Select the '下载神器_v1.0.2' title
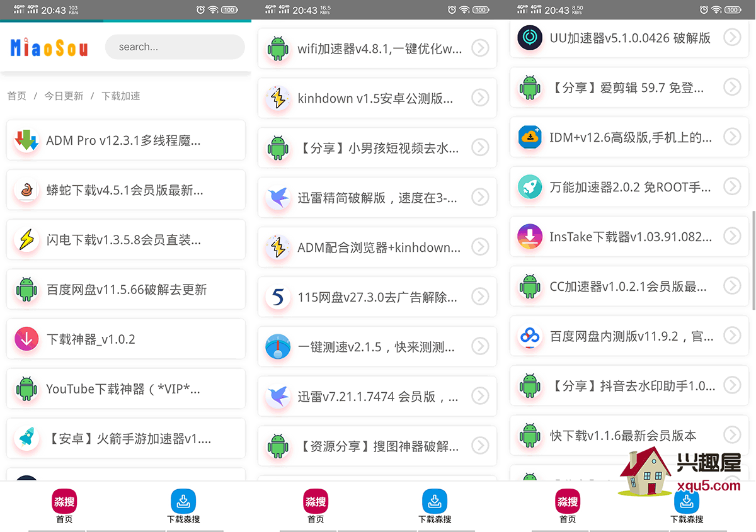The height and width of the screenshot is (532, 756). coord(91,339)
